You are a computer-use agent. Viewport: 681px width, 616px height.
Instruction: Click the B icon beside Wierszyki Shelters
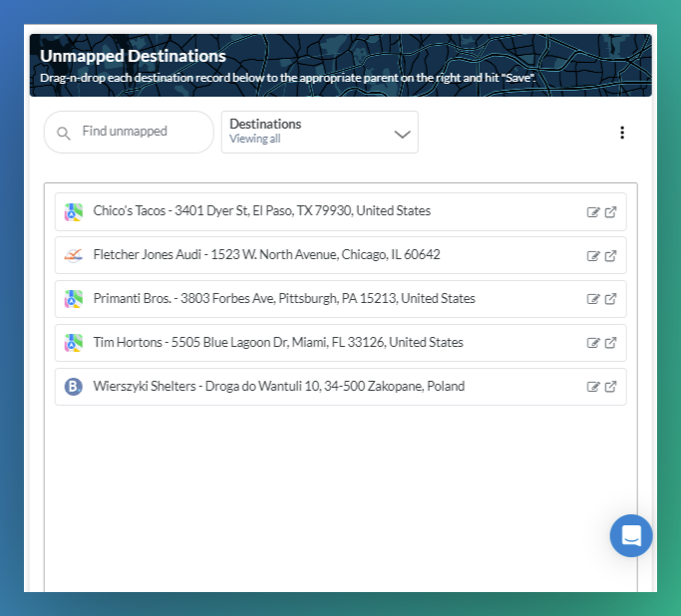coord(74,387)
